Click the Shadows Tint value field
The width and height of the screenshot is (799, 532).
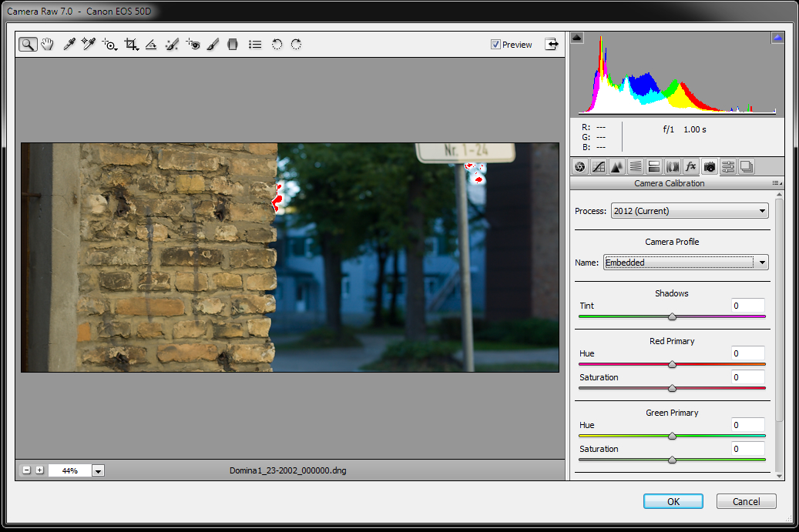pyautogui.click(x=748, y=306)
